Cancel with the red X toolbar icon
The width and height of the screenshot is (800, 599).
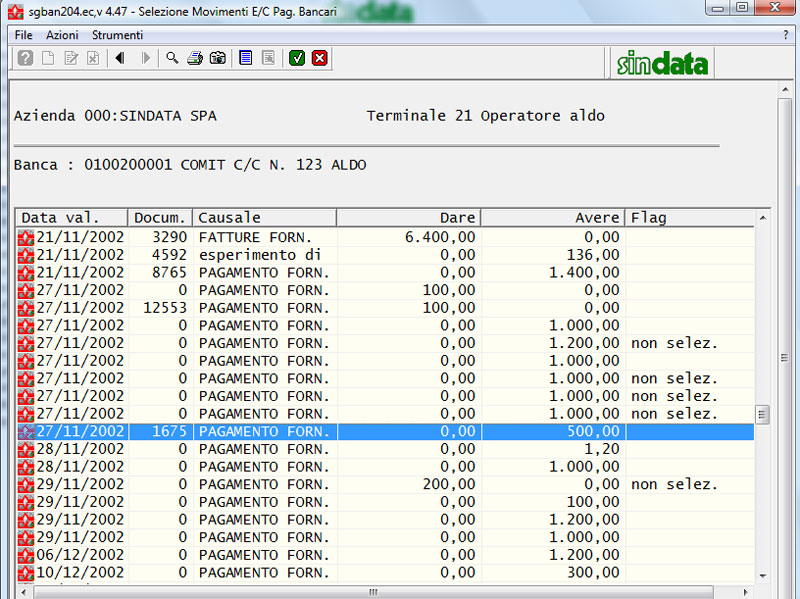pyautogui.click(x=320, y=58)
